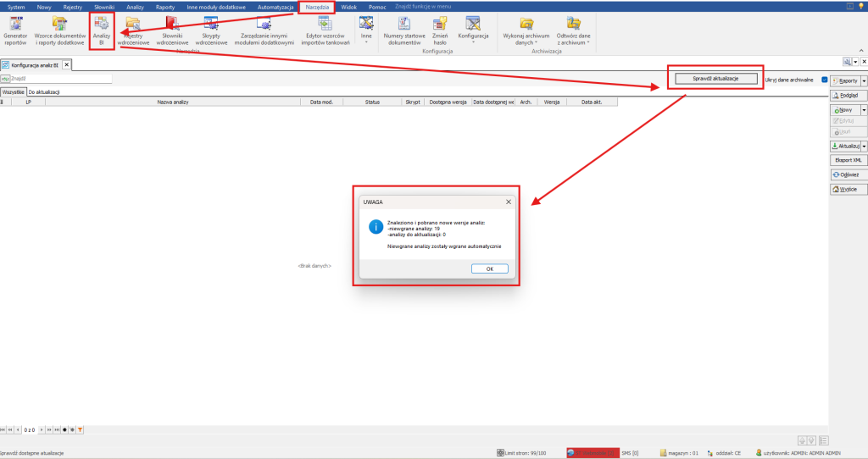
Task: Open the Narzędzia menu tab
Action: (x=317, y=7)
